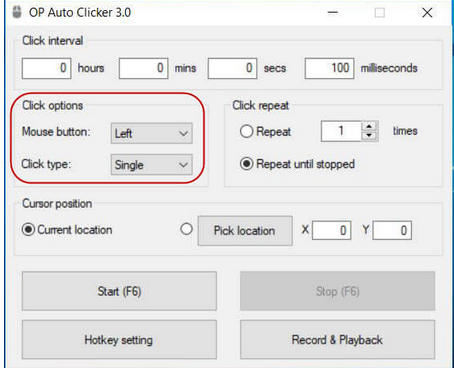The width and height of the screenshot is (454, 368).
Task: Focus the hours interval field
Action: pos(47,68)
